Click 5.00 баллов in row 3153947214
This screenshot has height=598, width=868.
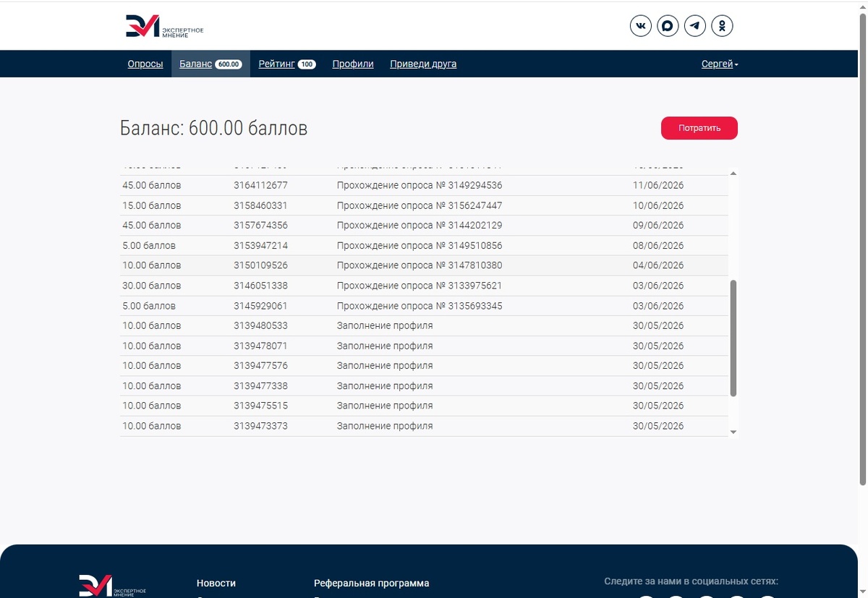tap(149, 245)
